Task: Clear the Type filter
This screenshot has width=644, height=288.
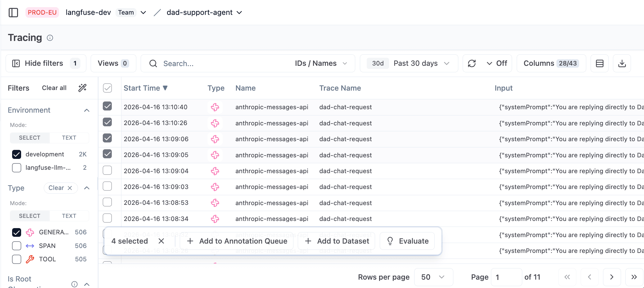Action: click(61, 188)
